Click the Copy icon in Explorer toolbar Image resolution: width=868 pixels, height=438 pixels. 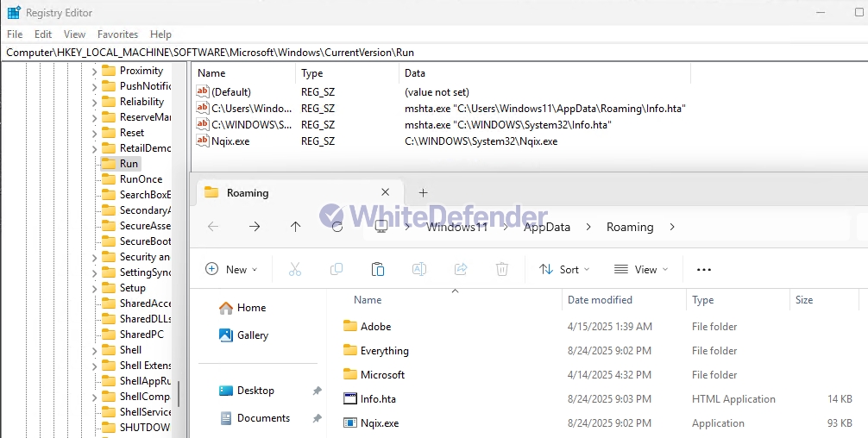click(x=336, y=269)
